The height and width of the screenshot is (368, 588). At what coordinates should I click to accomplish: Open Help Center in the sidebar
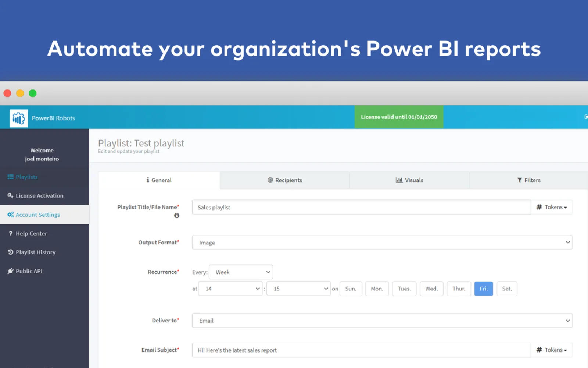(x=44, y=233)
